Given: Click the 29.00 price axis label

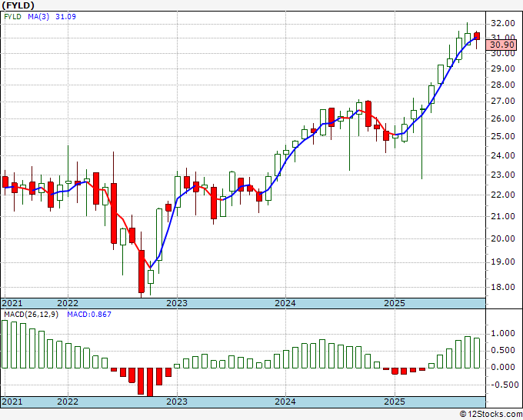Looking at the screenshot, I should (503, 68).
